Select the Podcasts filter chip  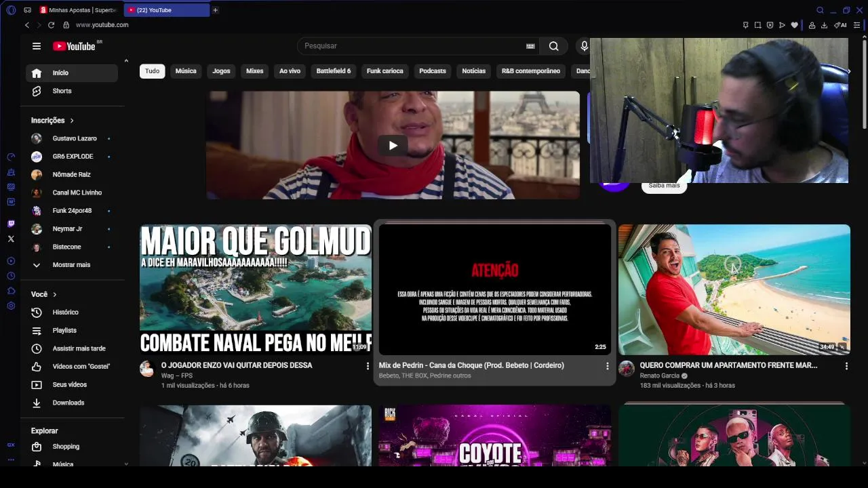tap(433, 71)
